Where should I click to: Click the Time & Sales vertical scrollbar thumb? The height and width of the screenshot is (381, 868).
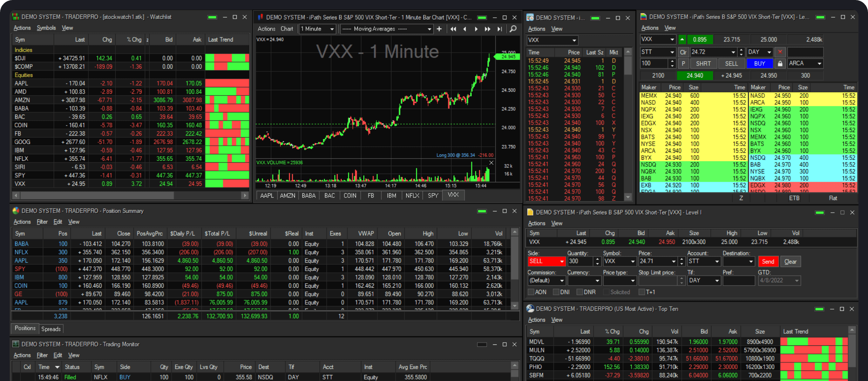[628, 66]
